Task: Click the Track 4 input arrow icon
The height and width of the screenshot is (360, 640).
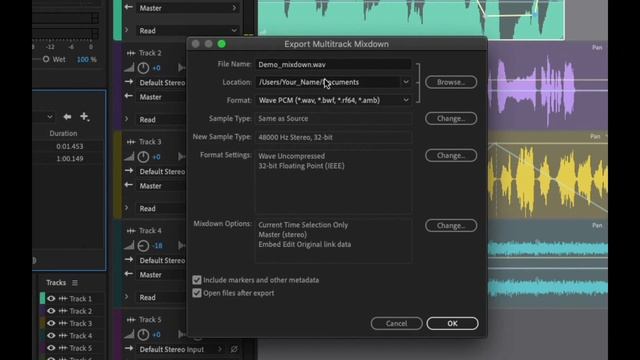Action: pos(129,260)
